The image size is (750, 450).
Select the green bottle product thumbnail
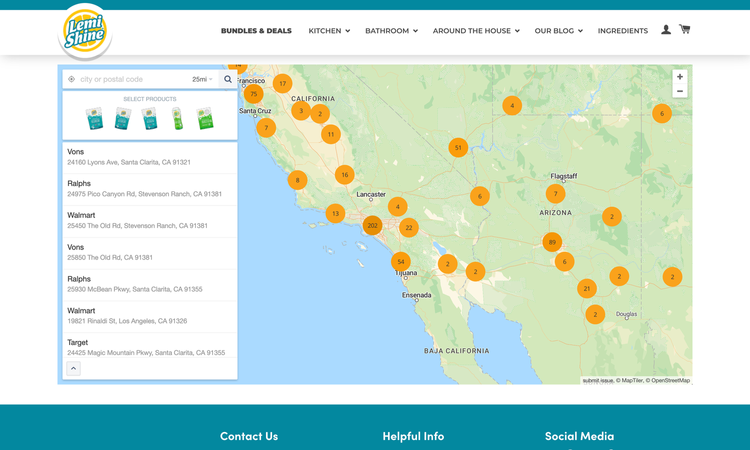click(177, 118)
